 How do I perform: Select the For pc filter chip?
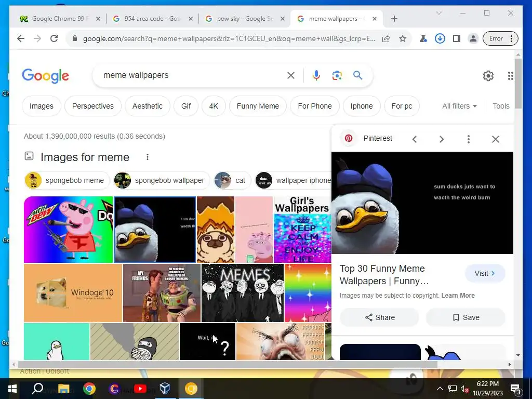click(402, 106)
